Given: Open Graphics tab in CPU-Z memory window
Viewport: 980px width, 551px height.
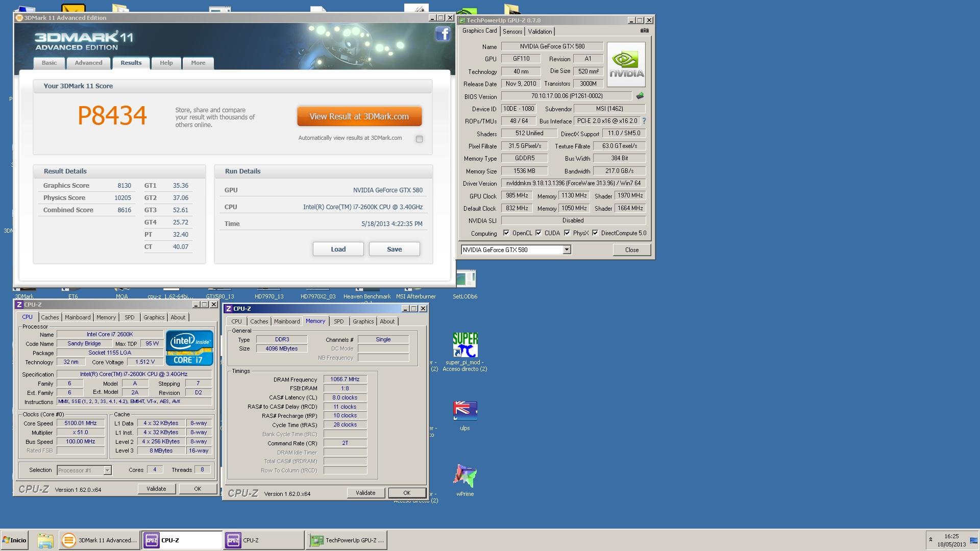Looking at the screenshot, I should click(x=363, y=321).
